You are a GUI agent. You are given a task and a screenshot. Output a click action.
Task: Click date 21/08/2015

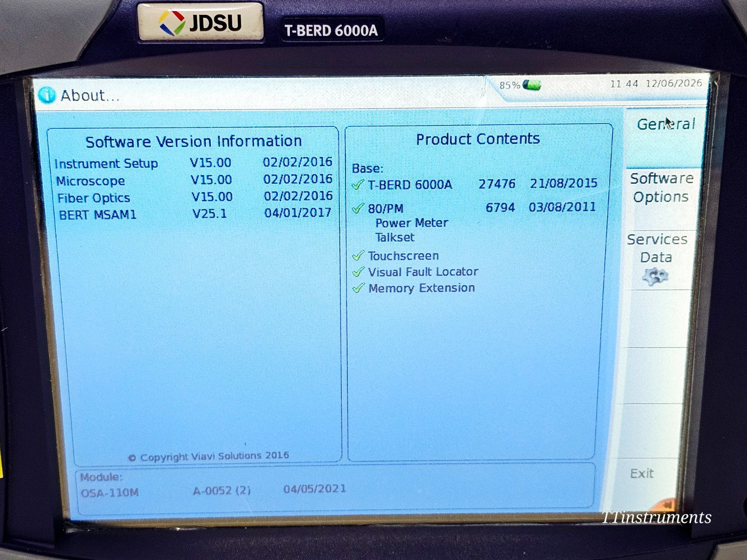(564, 183)
